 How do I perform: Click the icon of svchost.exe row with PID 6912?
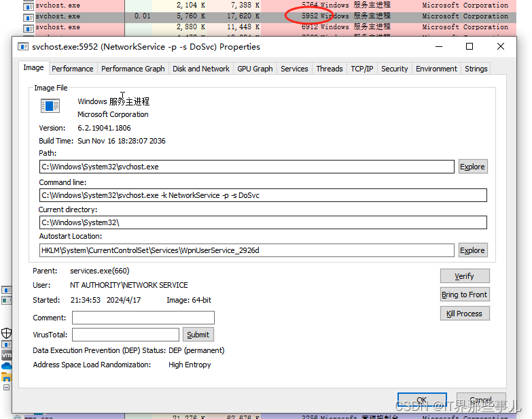pyautogui.click(x=29, y=28)
